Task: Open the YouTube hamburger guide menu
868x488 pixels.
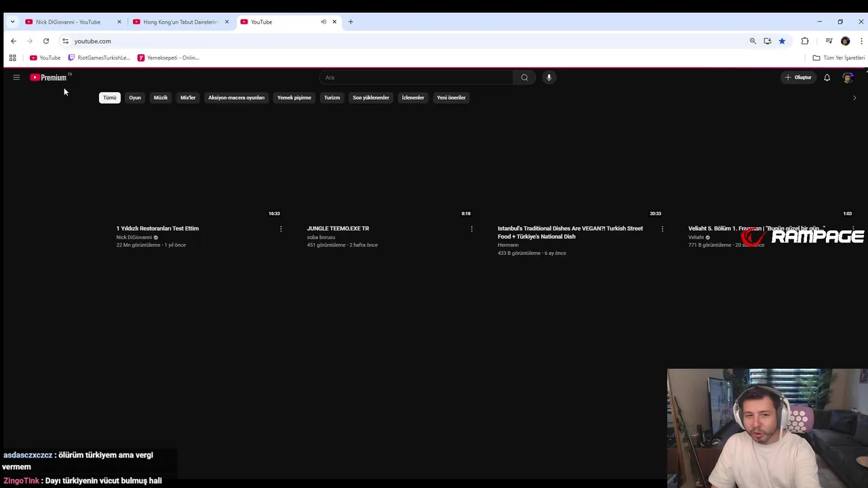Action: coord(16,77)
